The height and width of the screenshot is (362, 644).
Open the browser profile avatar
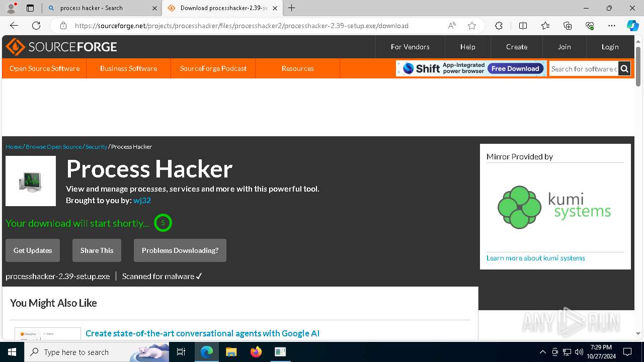11,8
